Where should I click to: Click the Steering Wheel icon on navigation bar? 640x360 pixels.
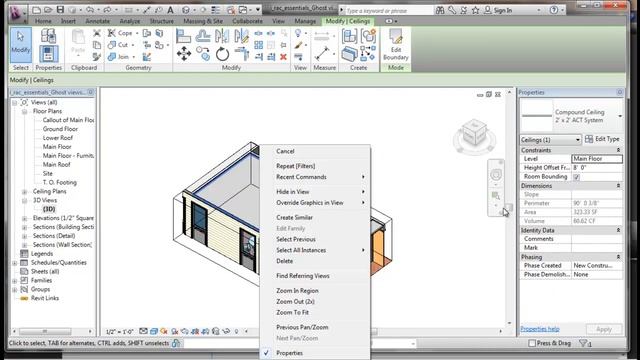(x=496, y=175)
